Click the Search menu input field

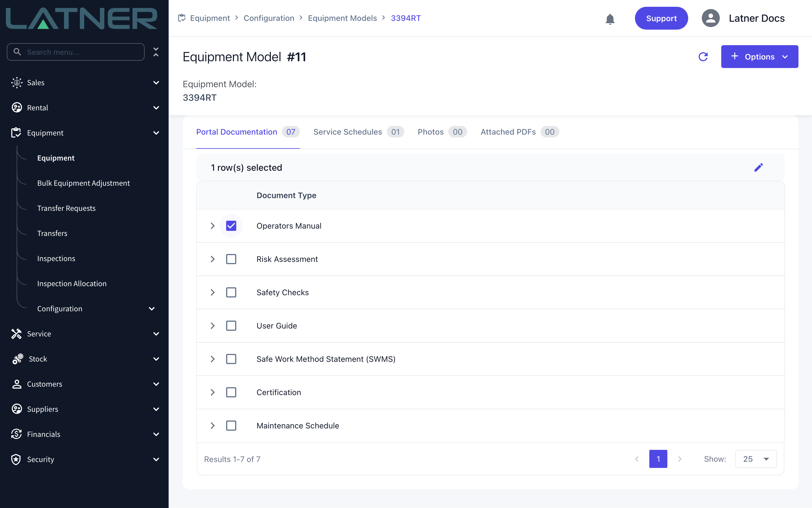pyautogui.click(x=76, y=52)
